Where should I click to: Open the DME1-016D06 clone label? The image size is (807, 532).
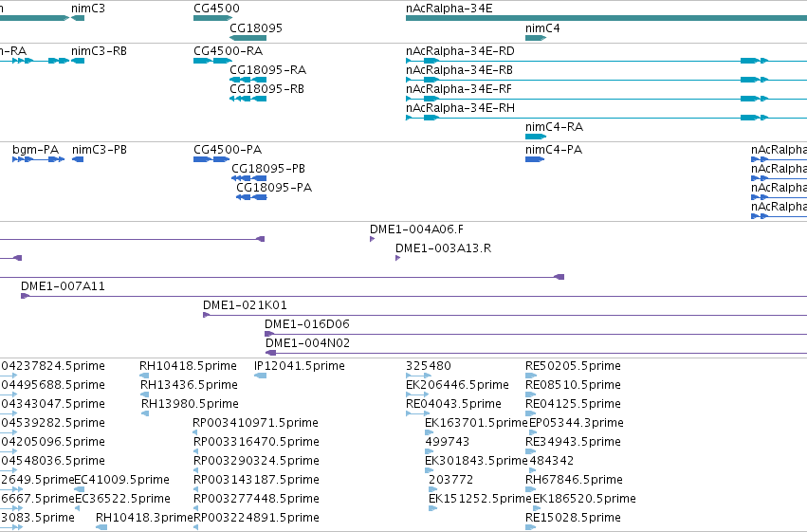(306, 324)
